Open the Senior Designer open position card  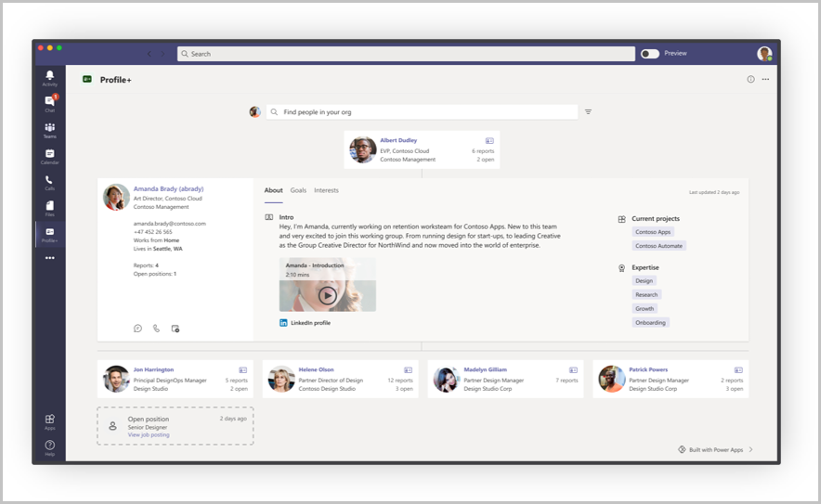tap(176, 426)
